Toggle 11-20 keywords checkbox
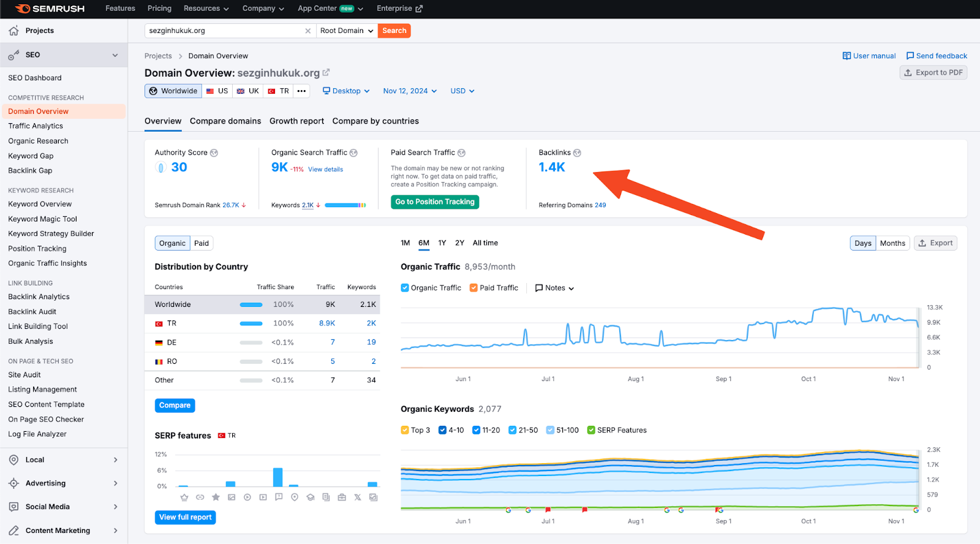This screenshot has width=980, height=544. (476, 430)
